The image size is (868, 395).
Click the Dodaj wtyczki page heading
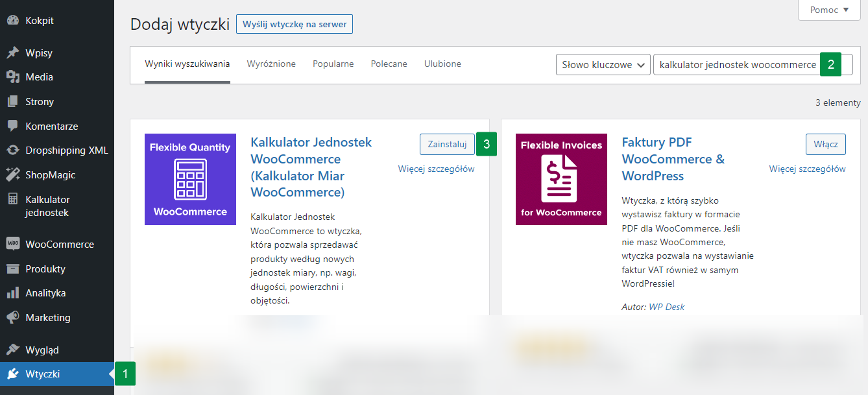tap(180, 25)
